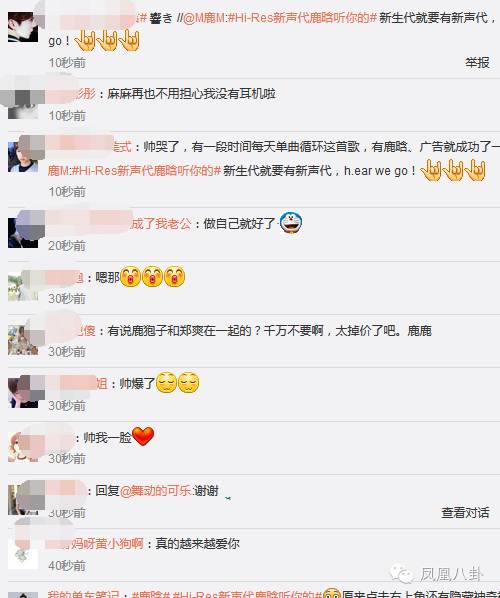
Task: Click the 40秒前 timestamp
Action: (x=67, y=566)
